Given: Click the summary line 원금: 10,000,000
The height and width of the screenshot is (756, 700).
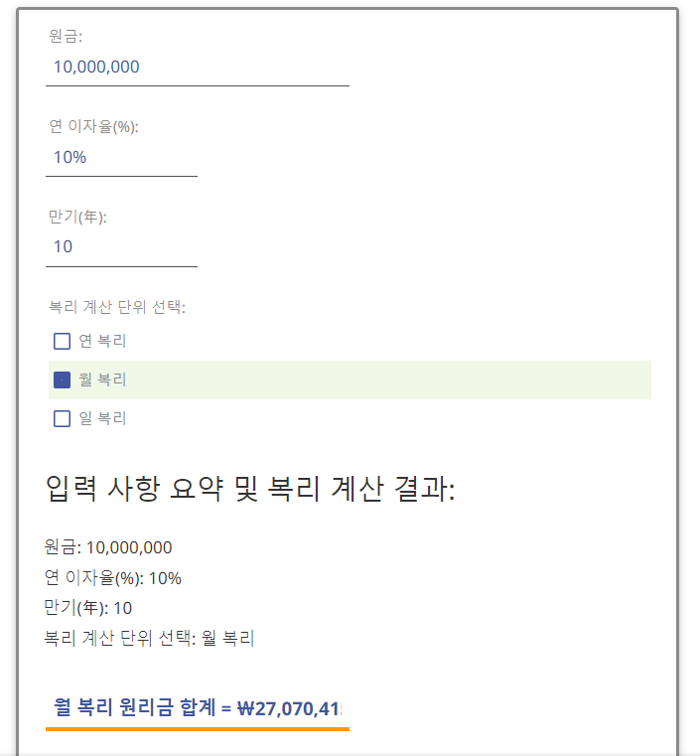Looking at the screenshot, I should point(108,547).
